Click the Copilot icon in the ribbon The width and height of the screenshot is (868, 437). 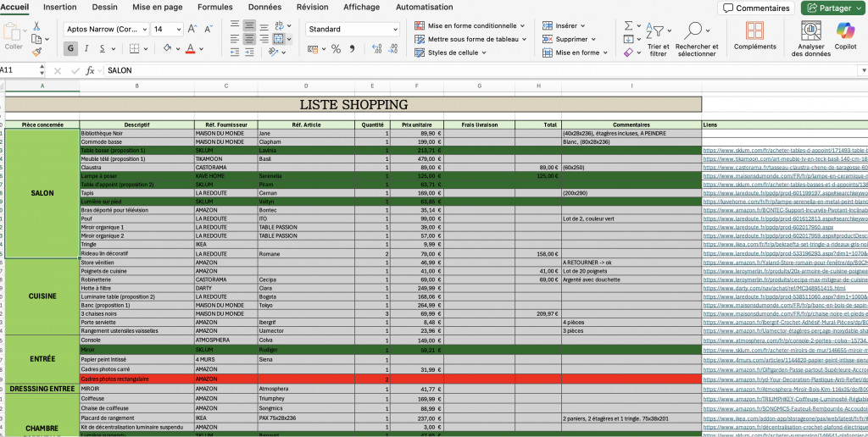click(845, 31)
